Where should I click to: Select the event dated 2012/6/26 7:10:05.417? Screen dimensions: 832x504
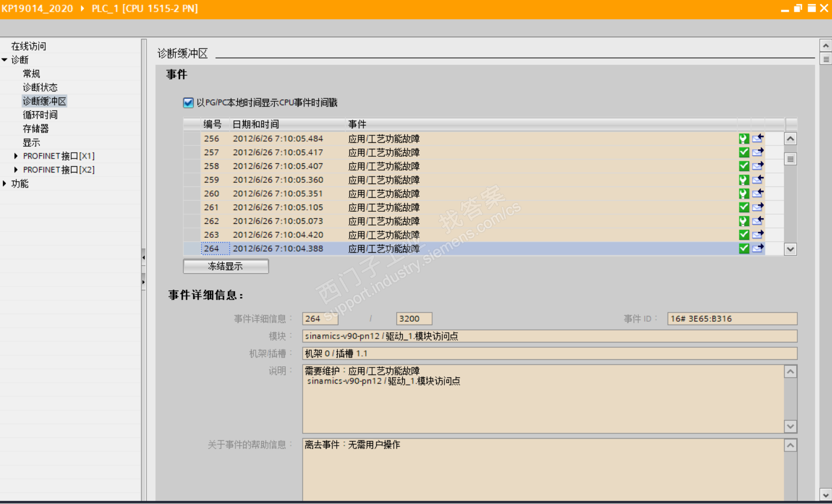point(483,152)
